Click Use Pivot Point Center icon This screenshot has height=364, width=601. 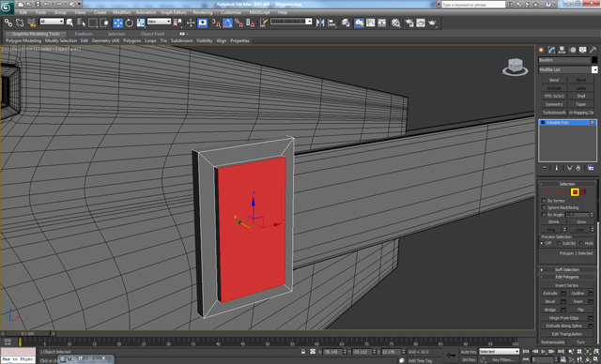click(x=177, y=23)
